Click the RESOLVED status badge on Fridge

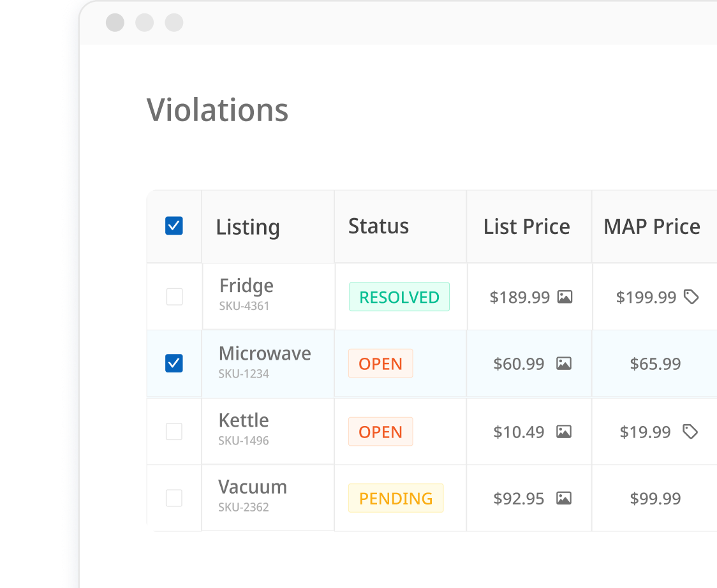pyautogui.click(x=399, y=297)
